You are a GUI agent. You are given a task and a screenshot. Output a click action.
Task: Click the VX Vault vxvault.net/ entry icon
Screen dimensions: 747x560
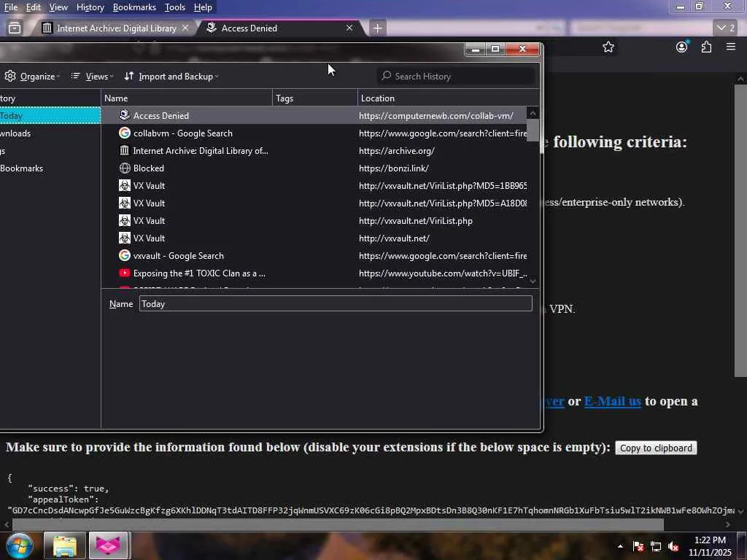(x=124, y=238)
